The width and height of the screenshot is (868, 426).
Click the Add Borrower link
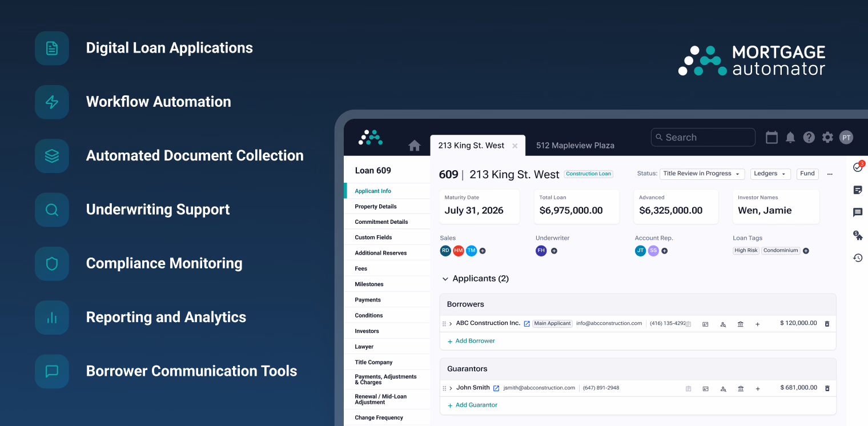[x=471, y=341]
